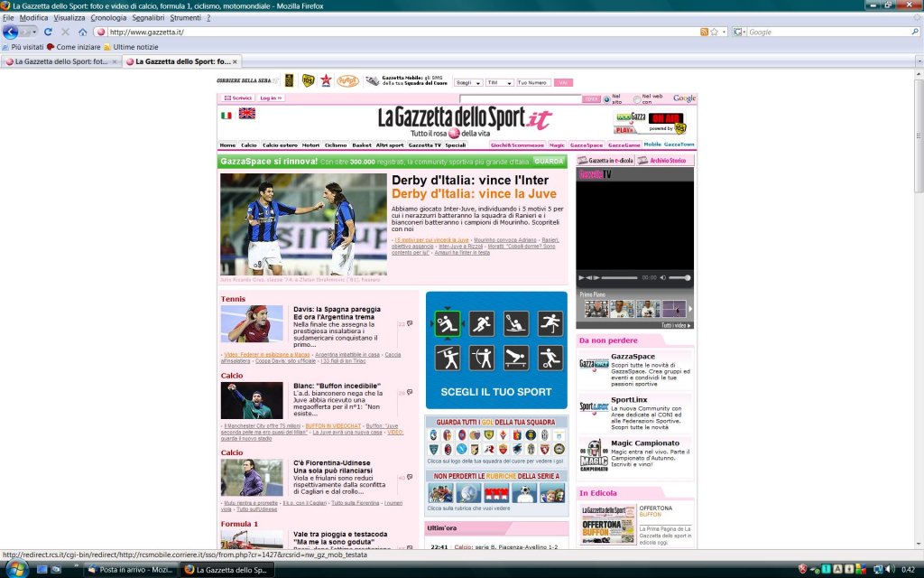924x578 pixels.
Task: Open the Cronologia menu
Action: click(x=108, y=18)
